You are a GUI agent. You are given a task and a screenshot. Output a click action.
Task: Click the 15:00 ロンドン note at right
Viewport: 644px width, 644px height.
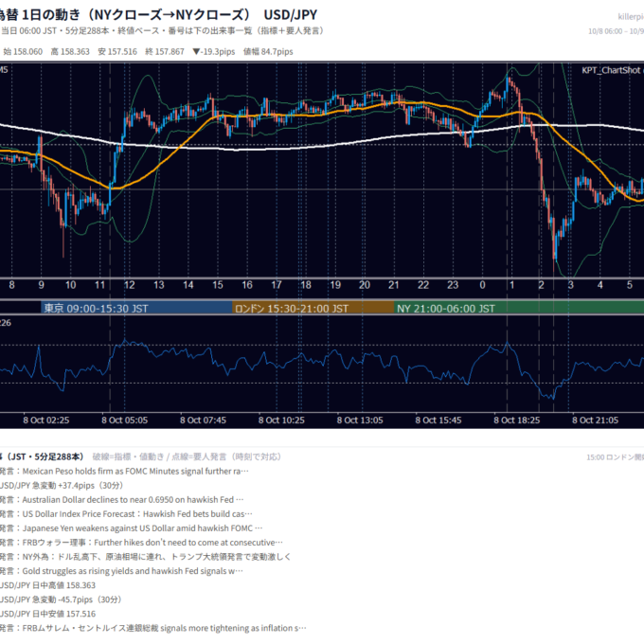coord(615,457)
